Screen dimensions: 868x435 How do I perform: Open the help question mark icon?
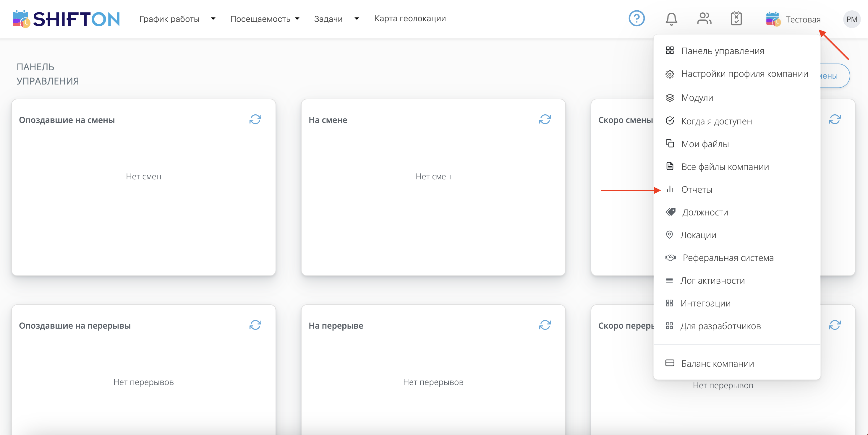click(x=637, y=19)
